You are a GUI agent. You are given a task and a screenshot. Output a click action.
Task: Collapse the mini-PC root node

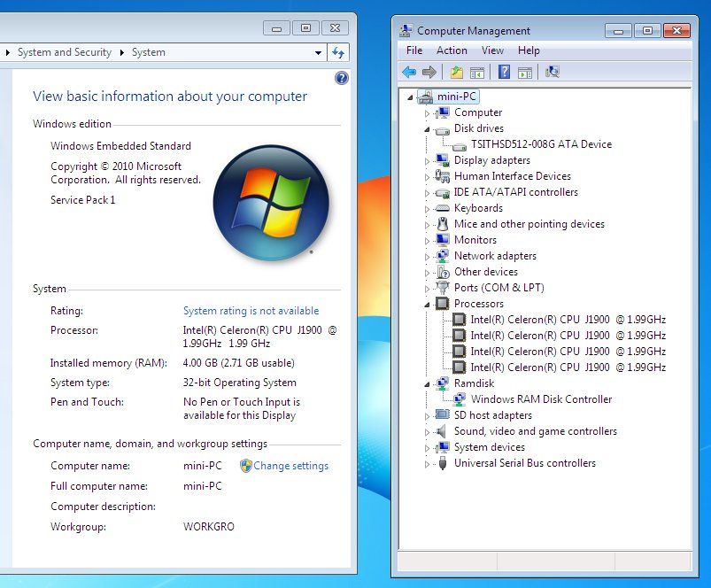click(x=410, y=97)
